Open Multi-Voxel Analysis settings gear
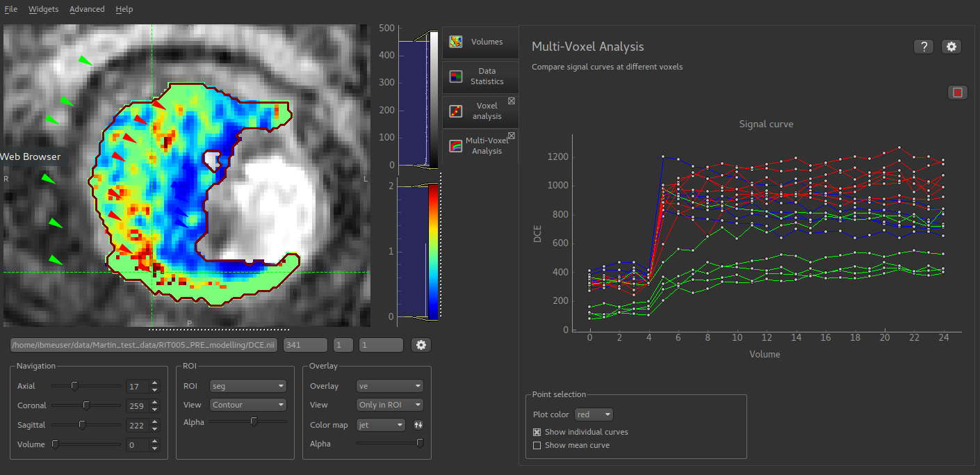 tap(952, 47)
